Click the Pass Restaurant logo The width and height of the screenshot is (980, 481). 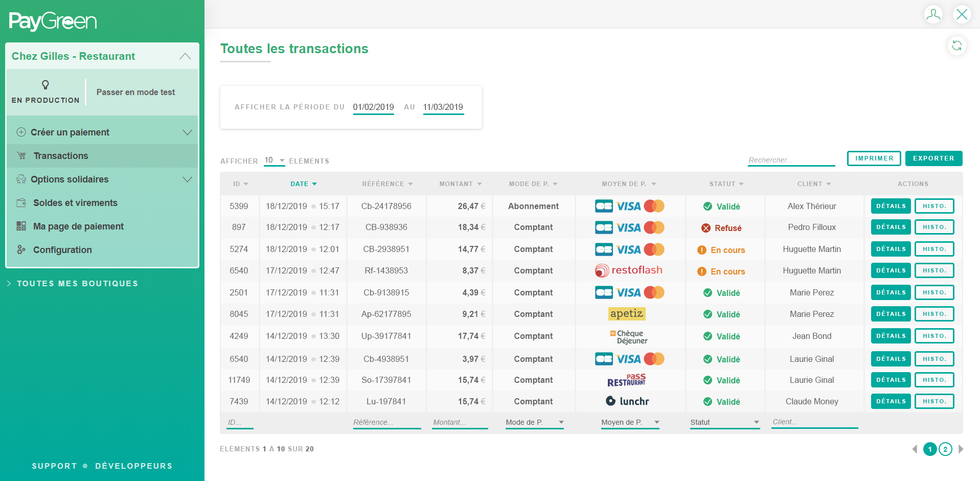pyautogui.click(x=627, y=380)
